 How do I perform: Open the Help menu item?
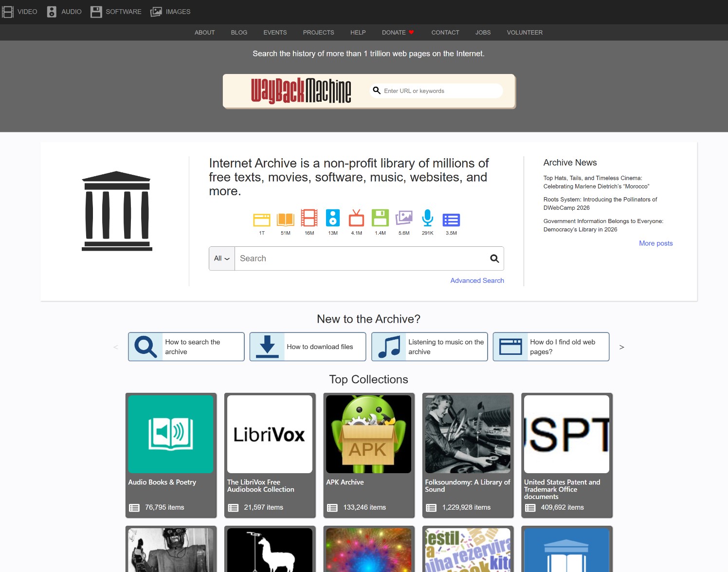[358, 33]
